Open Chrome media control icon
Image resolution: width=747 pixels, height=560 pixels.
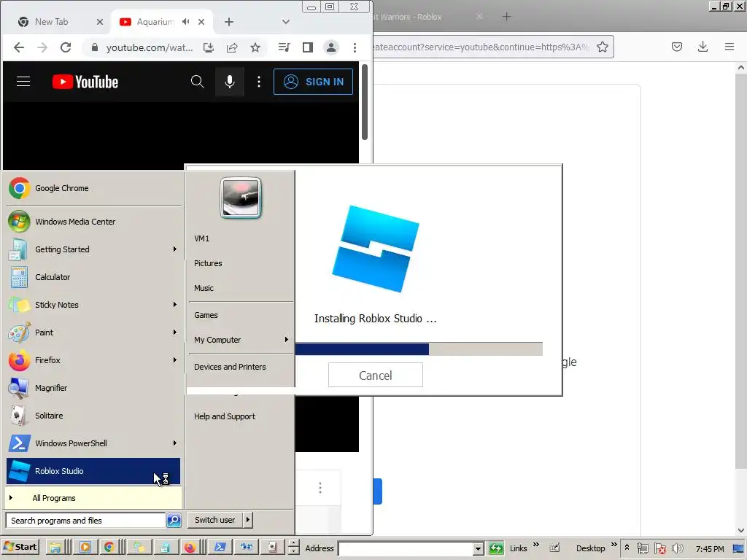[284, 47]
